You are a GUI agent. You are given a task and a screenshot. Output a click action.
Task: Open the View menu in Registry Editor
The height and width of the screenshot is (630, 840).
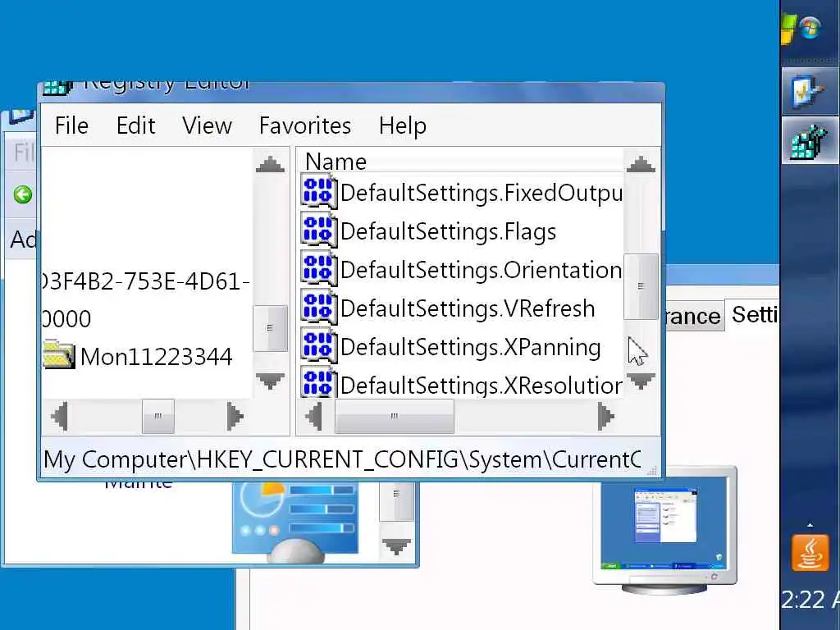[x=207, y=126]
